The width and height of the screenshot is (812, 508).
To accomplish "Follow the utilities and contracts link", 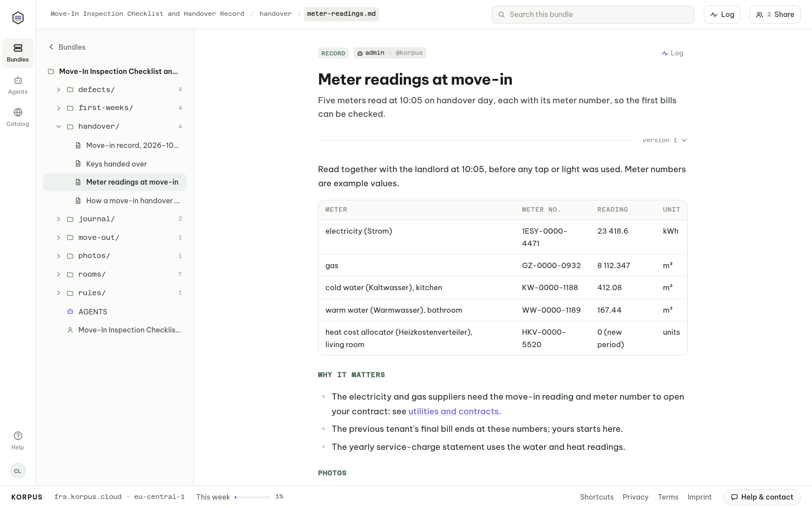I will pyautogui.click(x=453, y=411).
